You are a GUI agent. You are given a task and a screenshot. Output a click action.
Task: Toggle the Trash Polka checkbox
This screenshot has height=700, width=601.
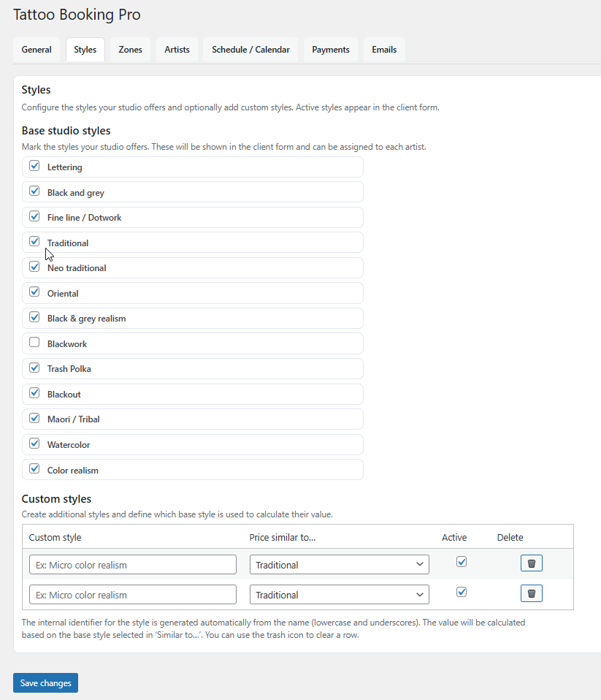point(34,368)
